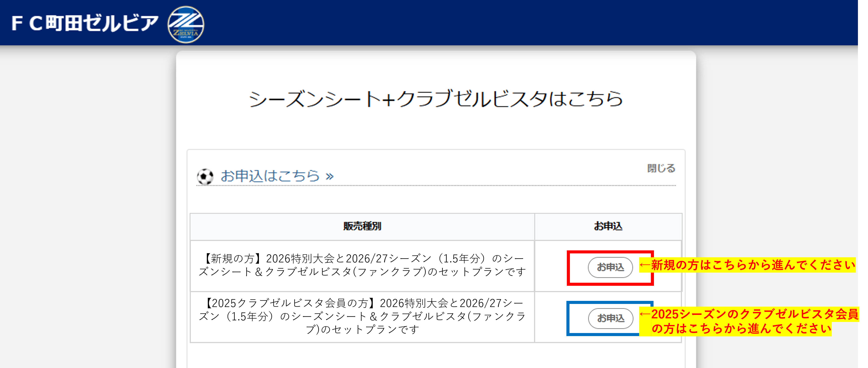
Task: Select the 【新規の方】 plan description text
Action: [x=362, y=265]
